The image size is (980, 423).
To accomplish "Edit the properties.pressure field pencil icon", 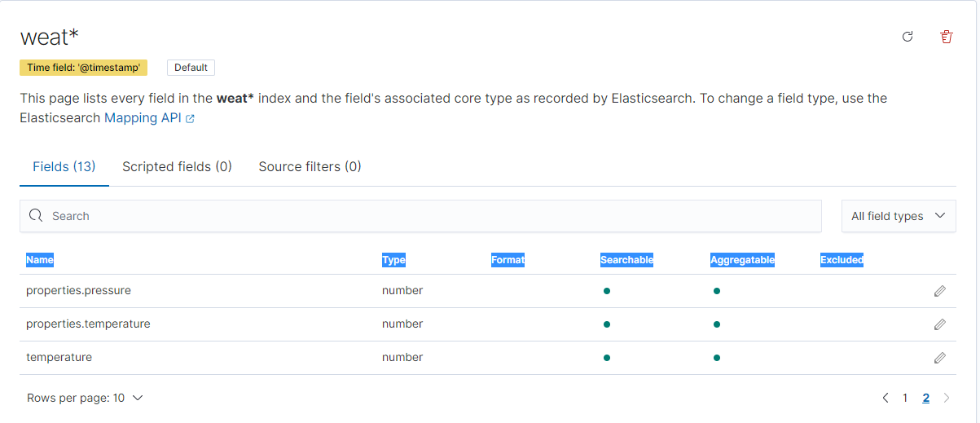I will [939, 291].
